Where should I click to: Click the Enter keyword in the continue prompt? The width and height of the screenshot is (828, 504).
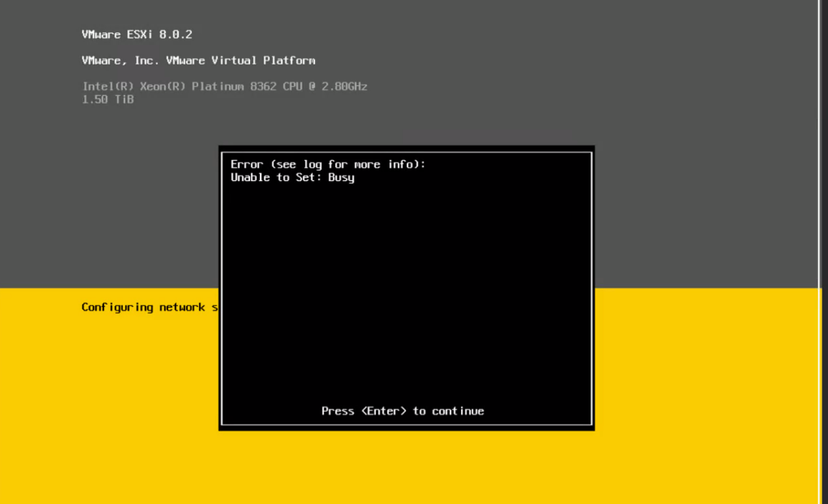(383, 411)
